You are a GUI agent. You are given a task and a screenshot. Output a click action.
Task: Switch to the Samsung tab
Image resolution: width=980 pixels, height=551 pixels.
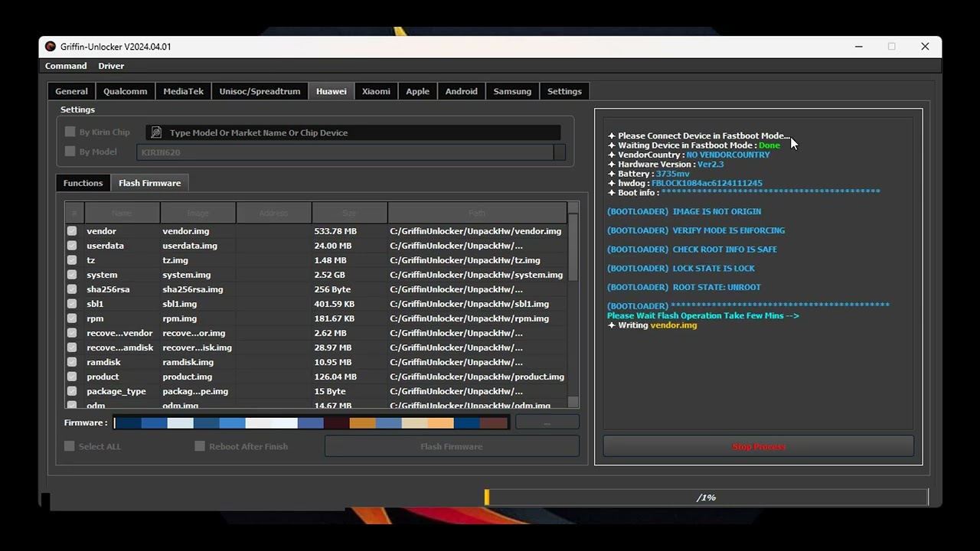tap(512, 91)
